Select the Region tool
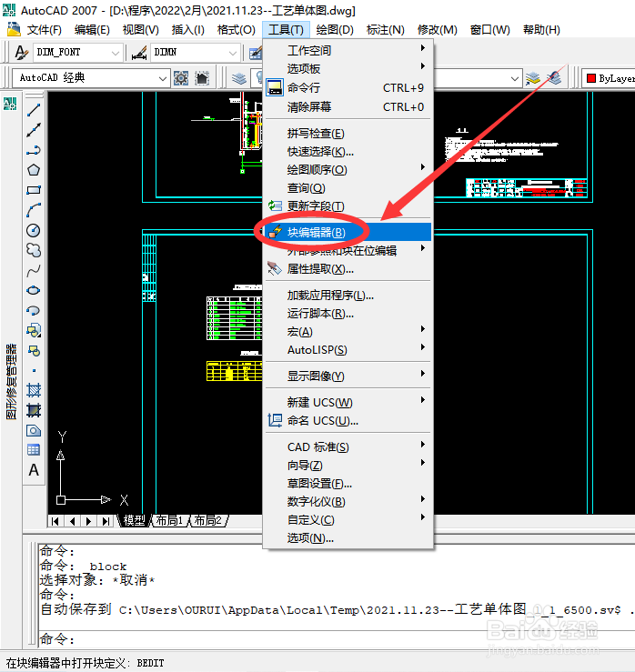The image size is (635, 672). 34,430
